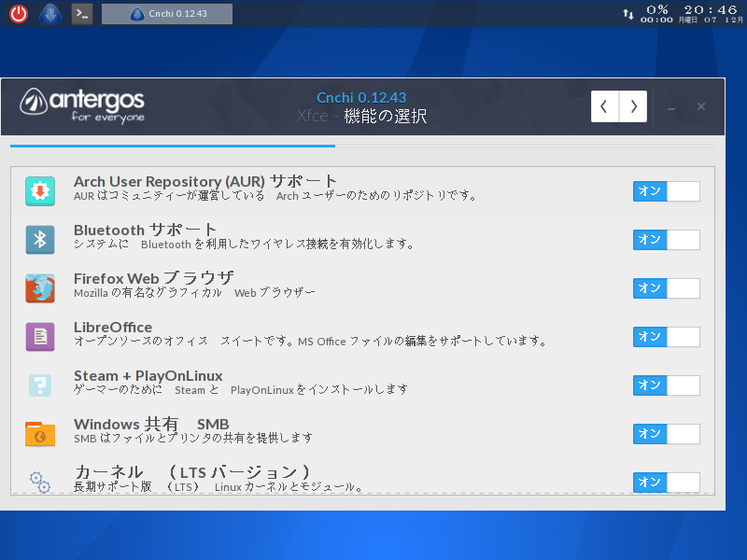Disable the Bluetooth support switch
This screenshot has width=747, height=560.
[x=667, y=240]
